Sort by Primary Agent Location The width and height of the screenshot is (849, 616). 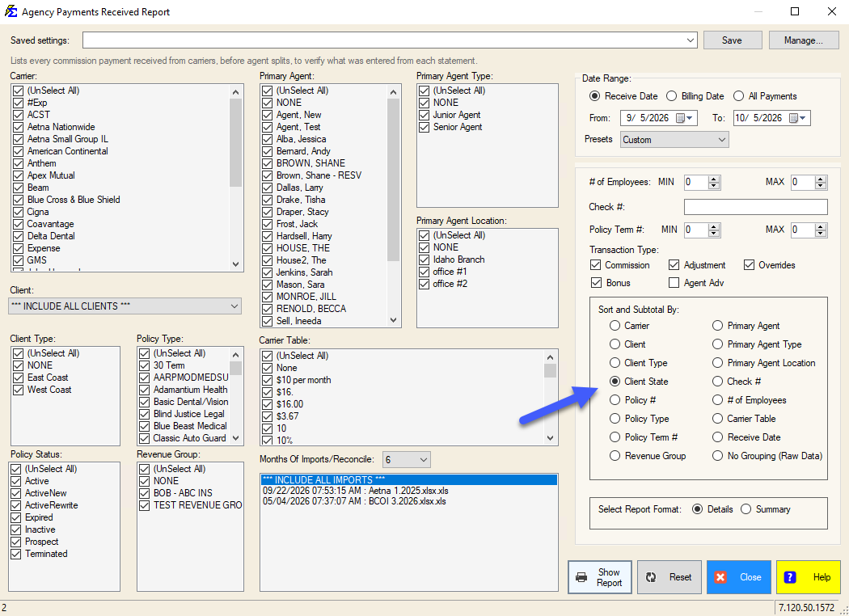[764, 363]
